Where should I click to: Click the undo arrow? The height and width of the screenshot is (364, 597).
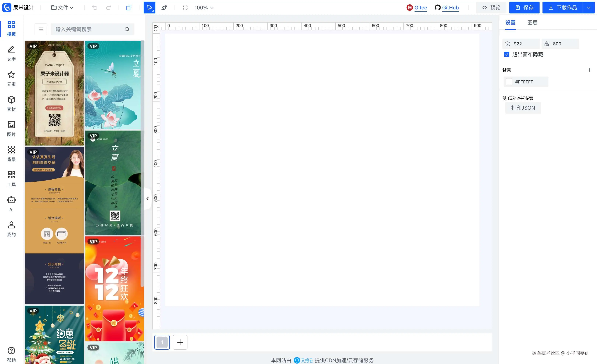(x=94, y=8)
